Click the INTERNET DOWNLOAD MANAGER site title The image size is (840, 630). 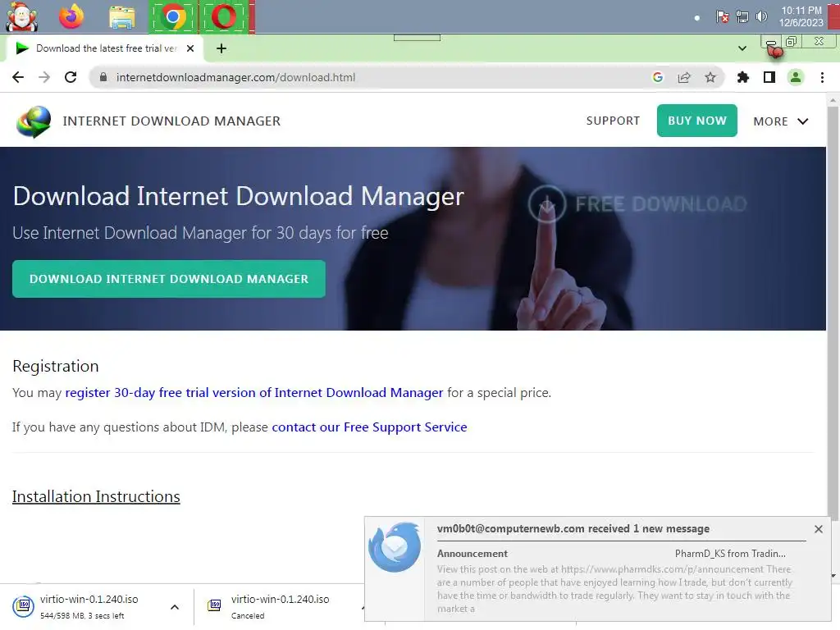click(x=171, y=121)
